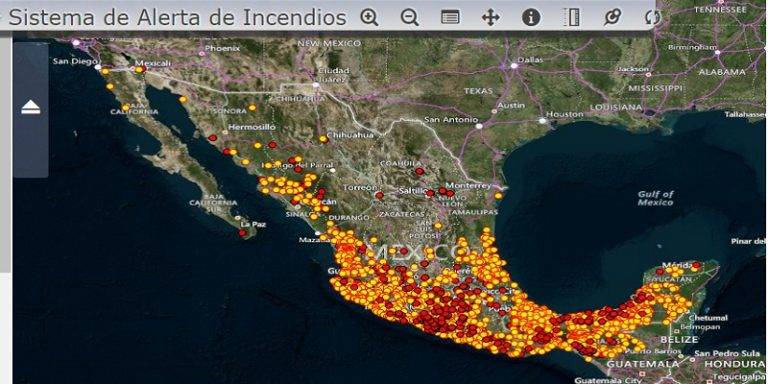
Task: Click the Sistema de Alerta de Incendios title
Action: click(x=177, y=18)
